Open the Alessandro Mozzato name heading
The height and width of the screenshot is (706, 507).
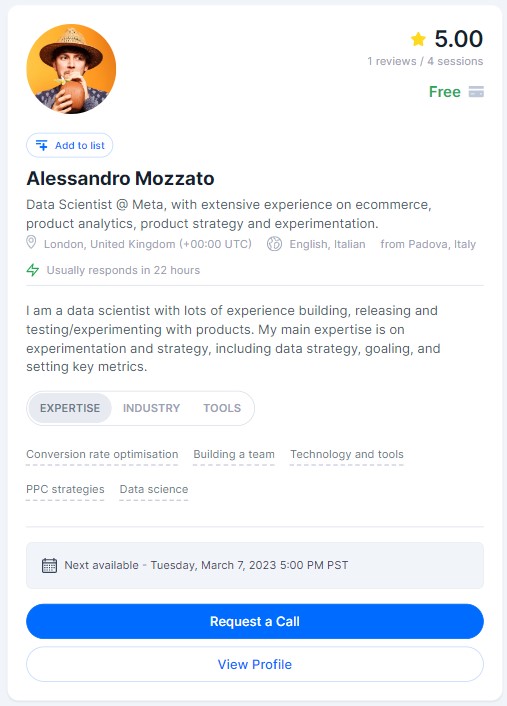(120, 178)
